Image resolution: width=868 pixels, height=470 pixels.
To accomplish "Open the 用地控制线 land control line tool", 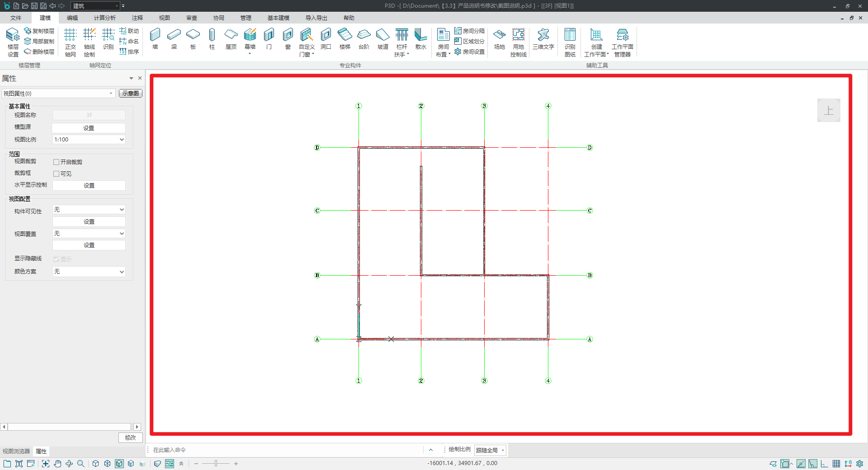I will pyautogui.click(x=519, y=42).
